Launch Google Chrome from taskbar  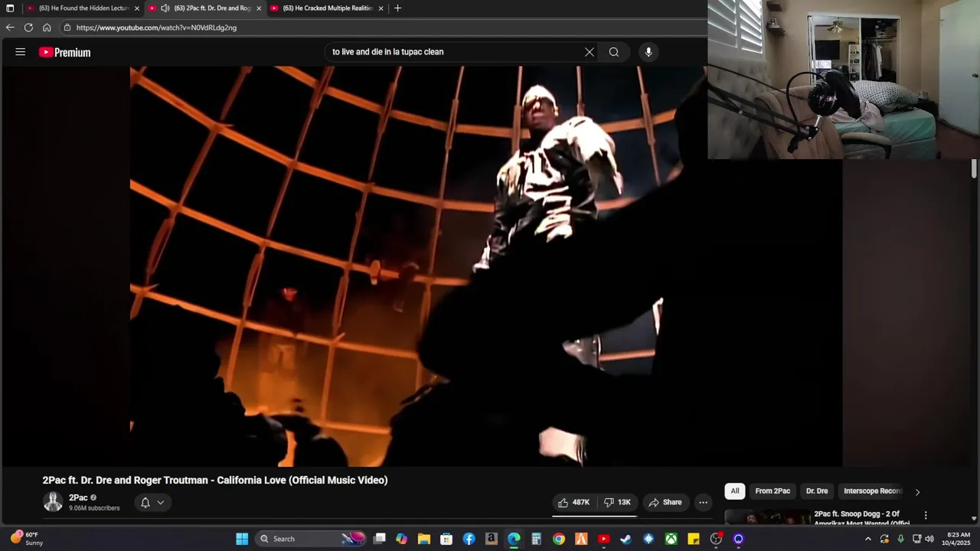559,539
